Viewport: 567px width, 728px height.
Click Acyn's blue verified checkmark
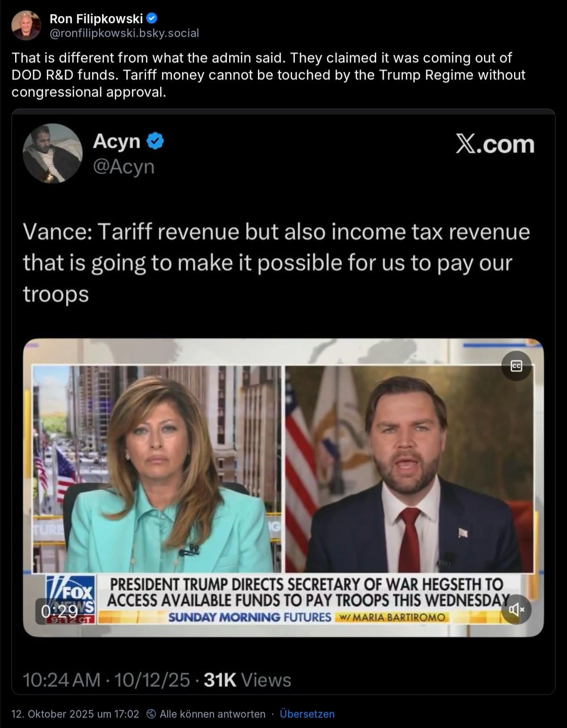click(155, 141)
